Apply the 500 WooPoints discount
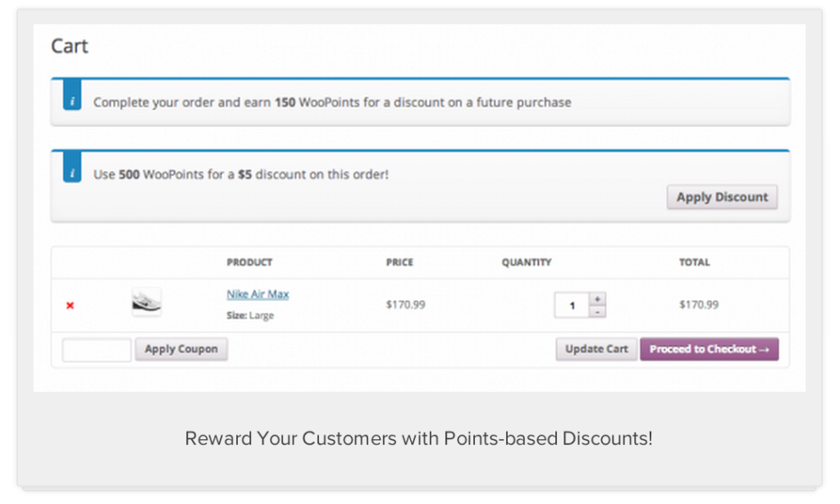Viewport: 840px width, 504px height. point(721,197)
